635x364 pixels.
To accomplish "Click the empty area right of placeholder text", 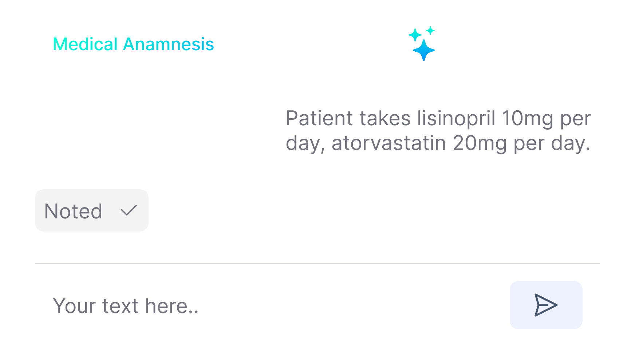I will (353, 305).
